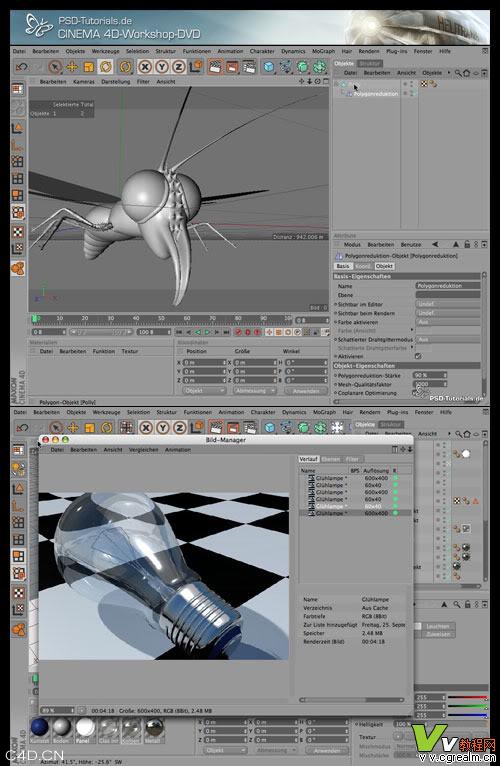Image resolution: width=500 pixels, height=766 pixels.
Task: Click the render to picture viewer icon in the mosquito scene toolbar
Action: click(232, 66)
